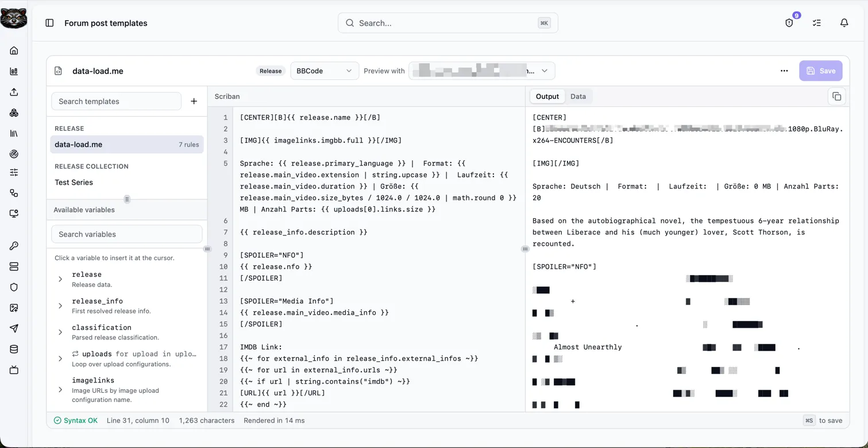Save the template with the Save button
The height and width of the screenshot is (448, 868).
(x=821, y=71)
